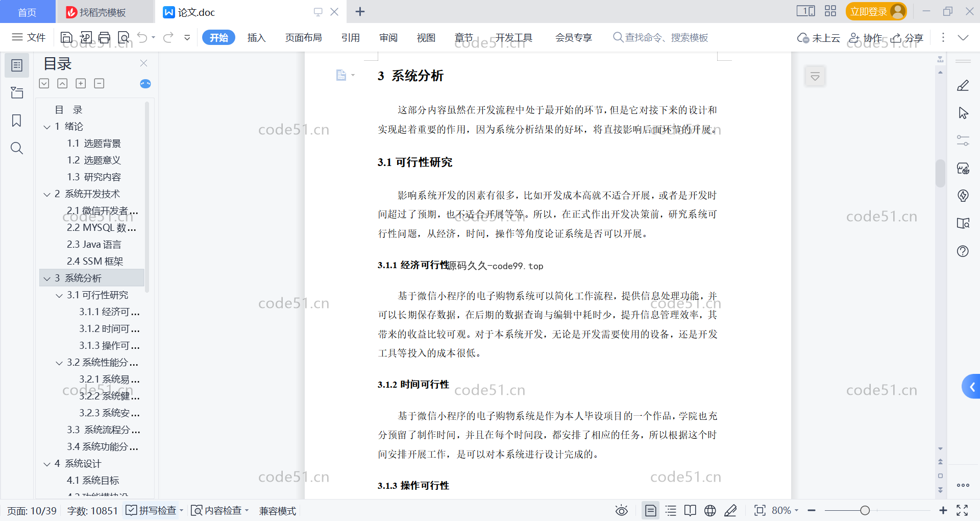Toggle page layout view in status bar
Viewport: 980px width, 521px height.
(x=651, y=510)
